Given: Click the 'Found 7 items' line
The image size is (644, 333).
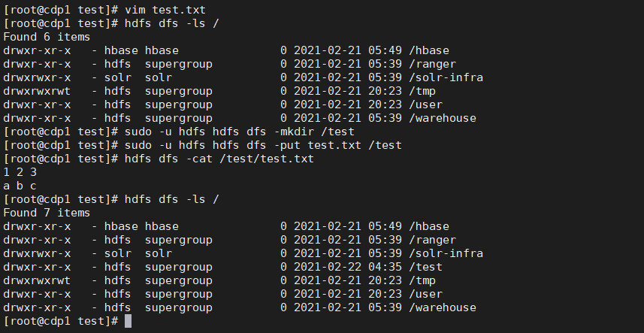Looking at the screenshot, I should (47, 213).
